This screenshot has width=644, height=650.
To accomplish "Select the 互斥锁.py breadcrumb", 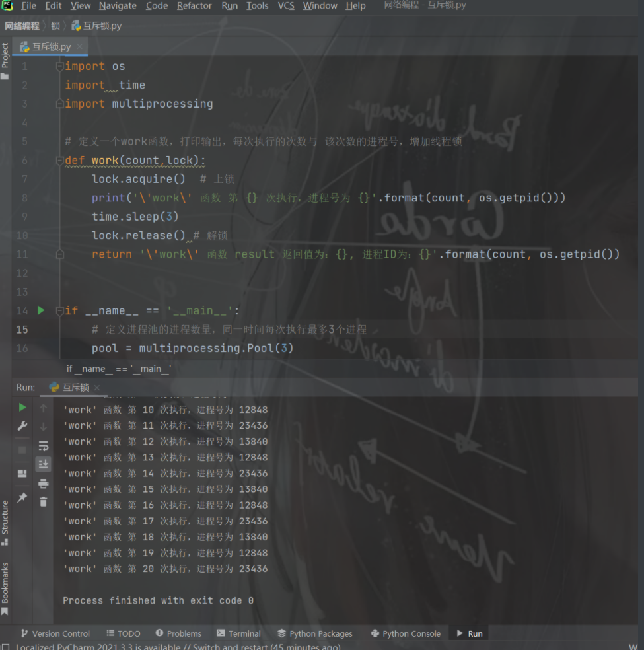I will pos(97,26).
